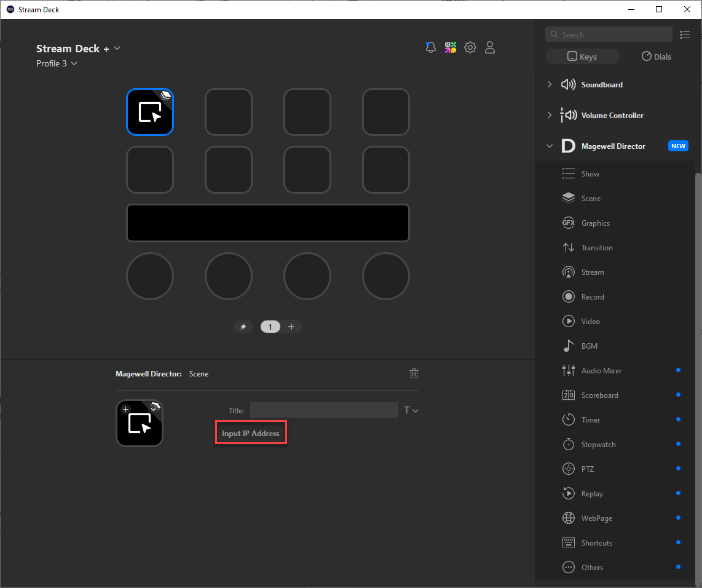Open the user account icon
702x588 pixels.
(490, 47)
